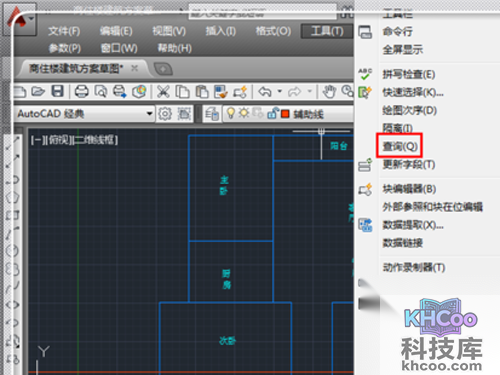Open the 文件(F) menu
This screenshot has width=500, height=375.
pos(64,31)
